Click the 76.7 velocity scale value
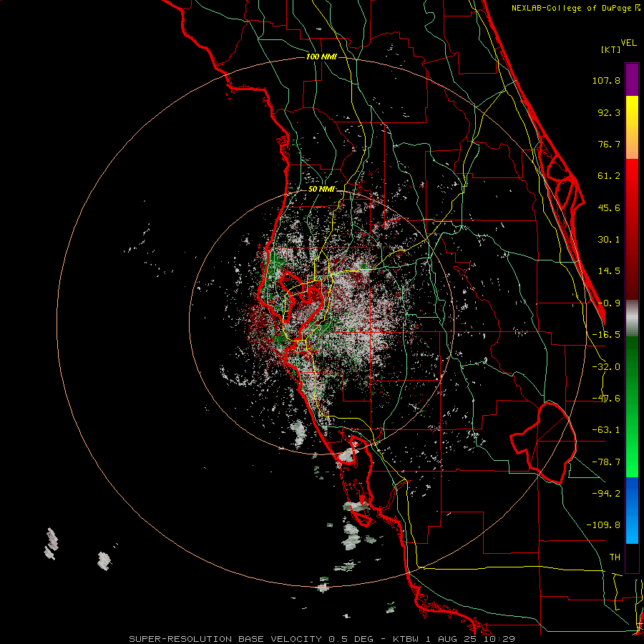Screen dimensions: 644x644 point(609,144)
